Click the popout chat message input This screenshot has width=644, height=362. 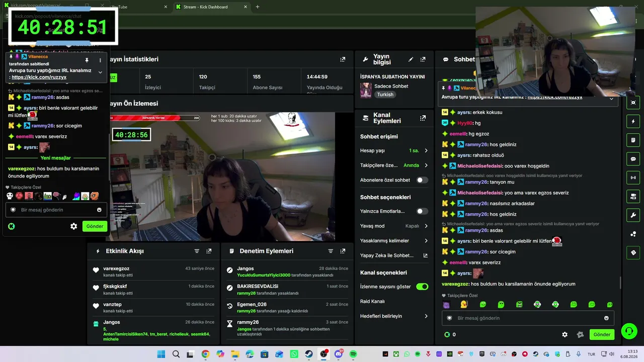click(x=56, y=210)
